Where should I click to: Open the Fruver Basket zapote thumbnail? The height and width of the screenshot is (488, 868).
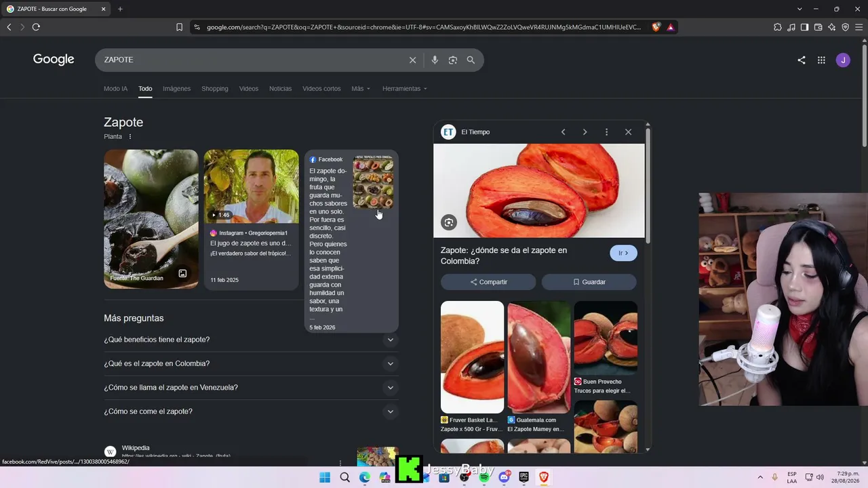(472, 357)
